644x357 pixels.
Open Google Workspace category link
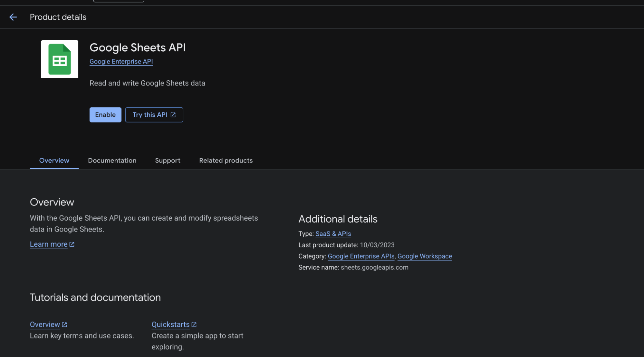pyautogui.click(x=425, y=256)
